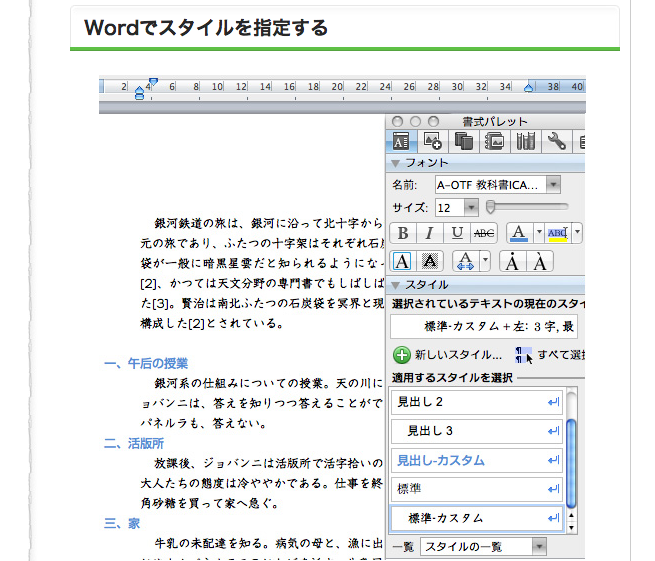
Task: Click the font size field 12
Action: pyautogui.click(x=449, y=208)
